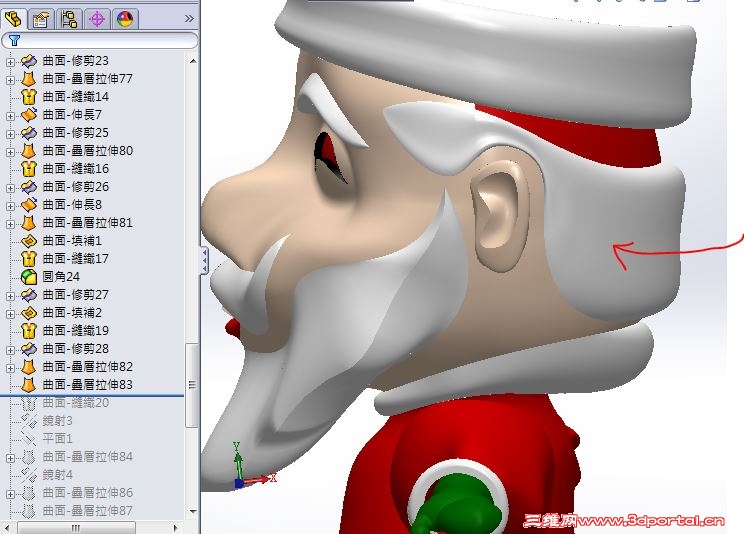This screenshot has width=744, height=534.
Task: Expand the 曲面-疊層拉伸80 feature
Action: [10, 152]
